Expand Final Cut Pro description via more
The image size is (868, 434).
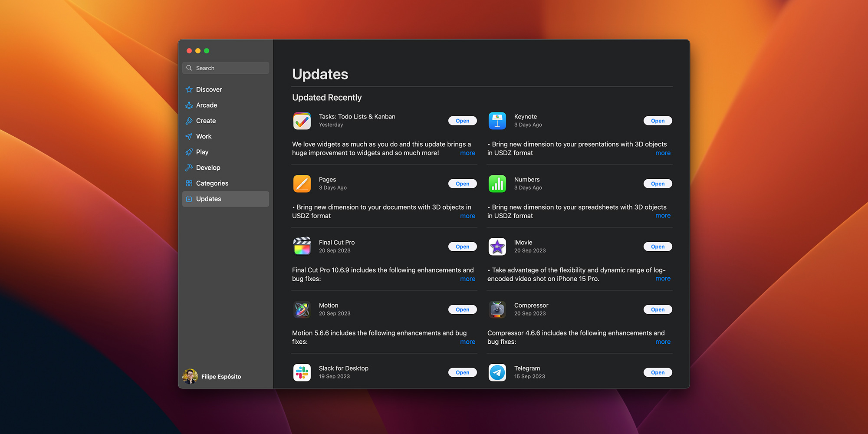pyautogui.click(x=467, y=279)
